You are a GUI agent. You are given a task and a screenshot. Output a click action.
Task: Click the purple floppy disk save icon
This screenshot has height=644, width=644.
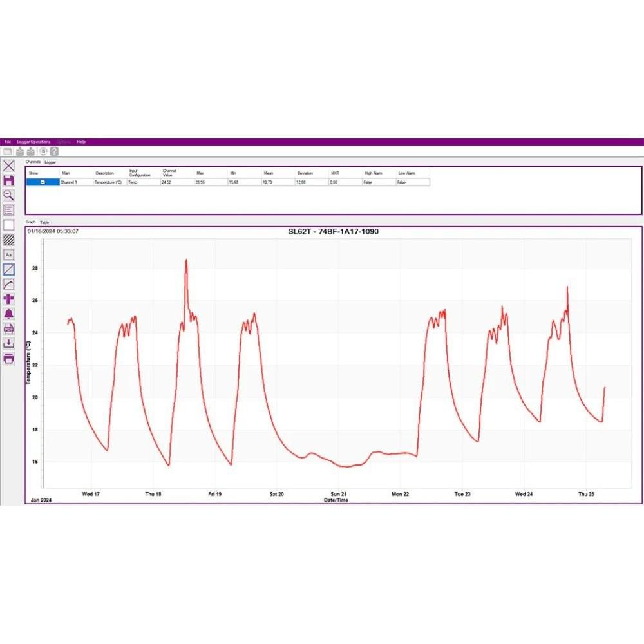point(8,181)
